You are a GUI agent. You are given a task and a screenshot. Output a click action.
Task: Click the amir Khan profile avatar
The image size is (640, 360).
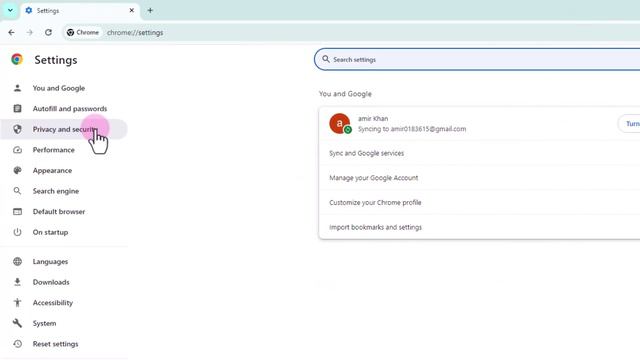coord(340,124)
